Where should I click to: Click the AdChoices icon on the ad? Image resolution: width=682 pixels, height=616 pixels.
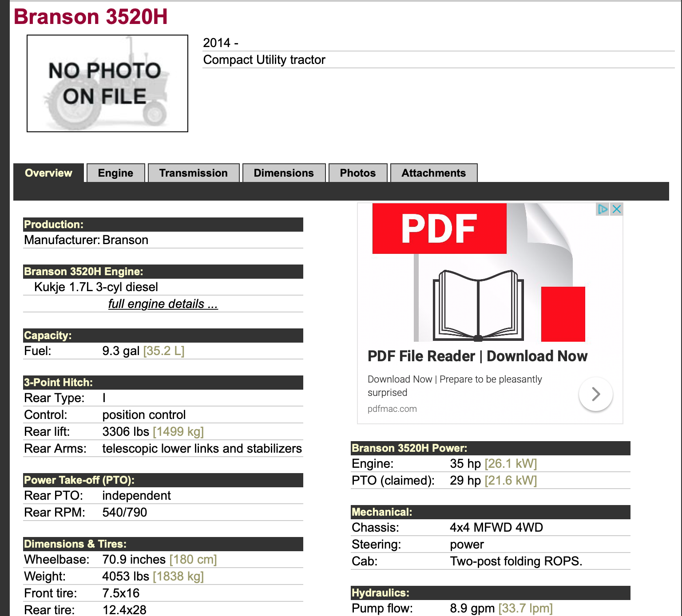(603, 209)
